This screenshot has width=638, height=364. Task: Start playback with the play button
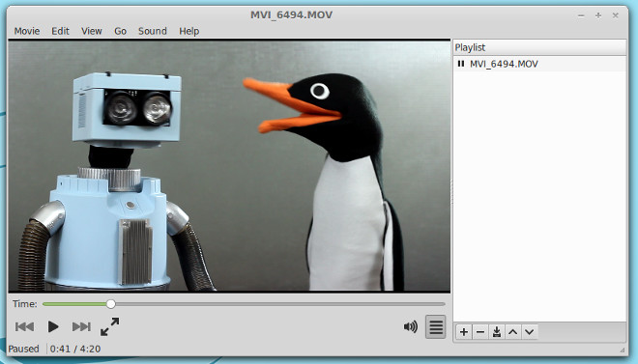tap(53, 326)
